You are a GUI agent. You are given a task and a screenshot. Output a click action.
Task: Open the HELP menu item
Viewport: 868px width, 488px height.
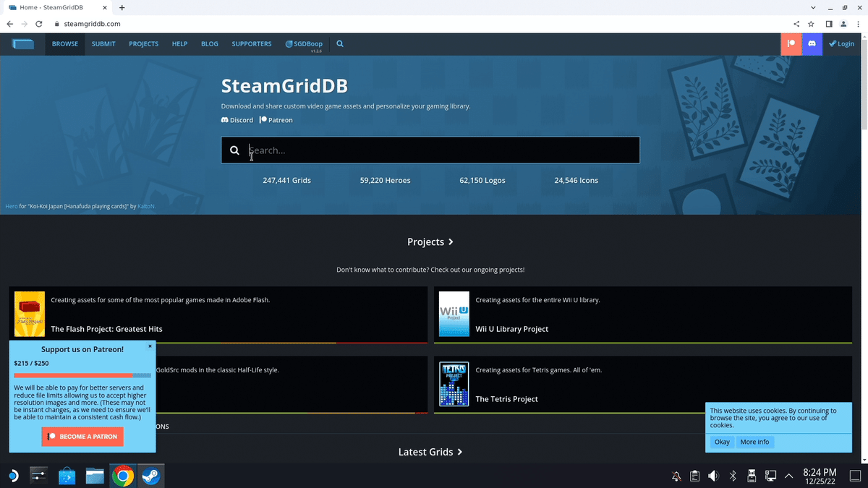(179, 44)
